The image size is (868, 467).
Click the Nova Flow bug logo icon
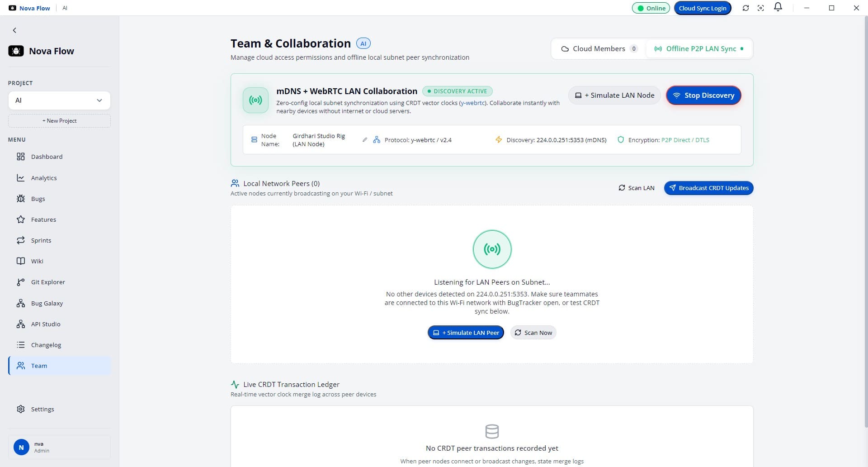point(16,51)
